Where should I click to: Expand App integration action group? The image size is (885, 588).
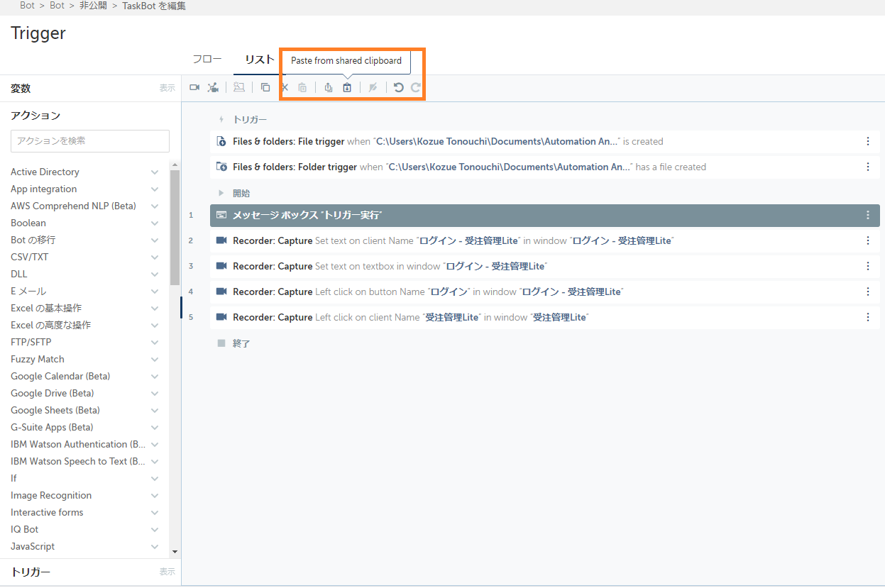[155, 189]
